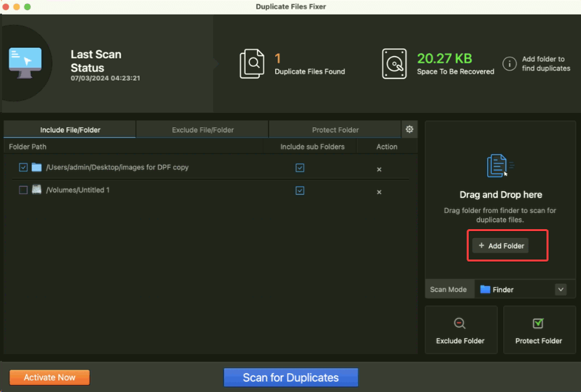Toggle sub folders for images for DPF copy
The image size is (581, 392).
click(x=300, y=168)
